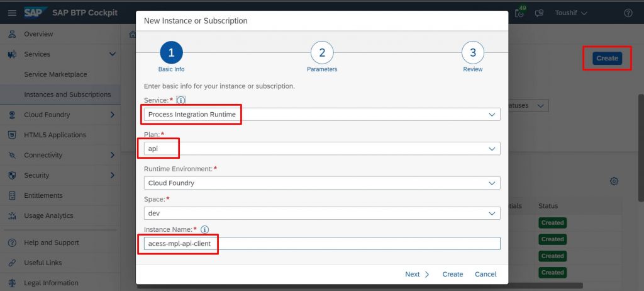The image size is (644, 291).
Task: Click the Overview sidebar icon
Action: tap(13, 34)
